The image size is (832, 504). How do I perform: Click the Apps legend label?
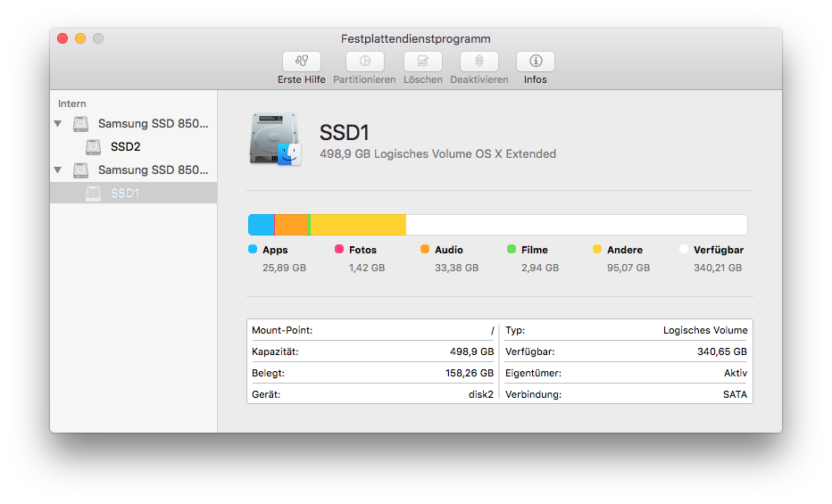(x=275, y=250)
